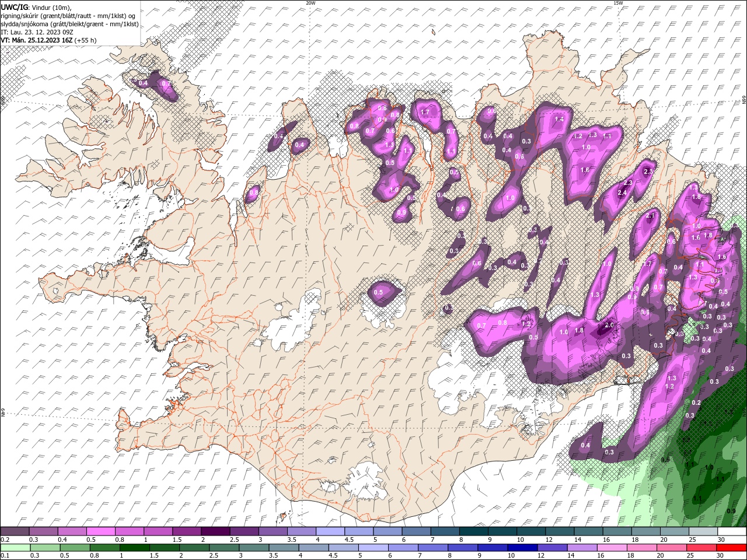This screenshot has width=747, height=560.
Task: Click the UWC/IG title text
Action: pos(14,7)
